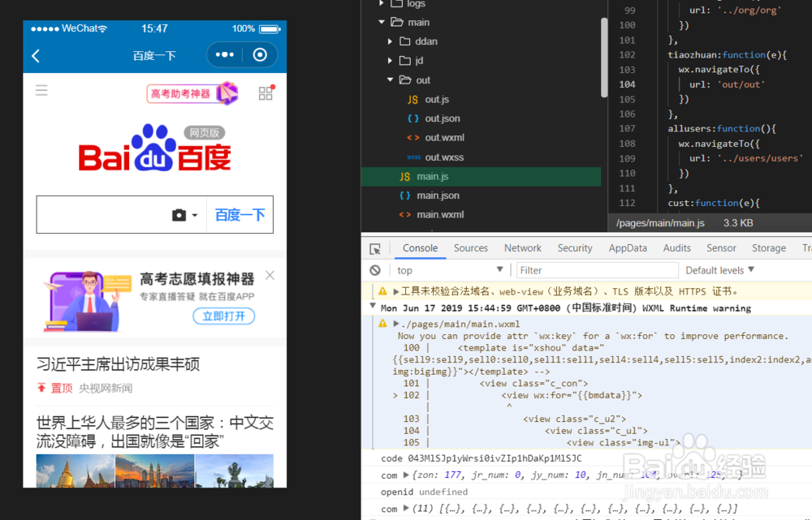Viewport: 812px width, 520px height.
Task: Switch to the Sources tab
Action: pyautogui.click(x=471, y=248)
